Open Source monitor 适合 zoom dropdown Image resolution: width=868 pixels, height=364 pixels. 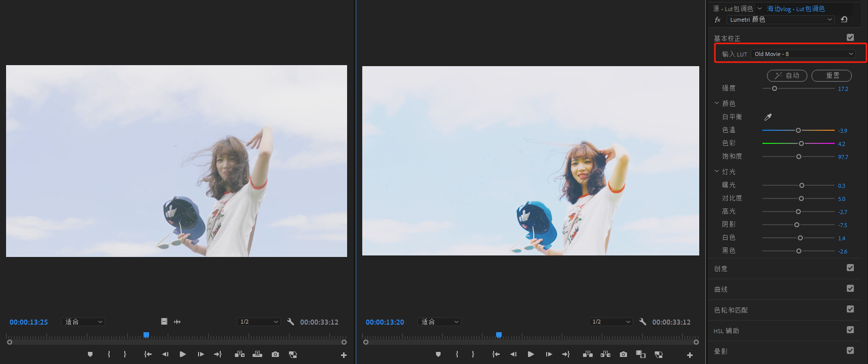click(x=83, y=322)
